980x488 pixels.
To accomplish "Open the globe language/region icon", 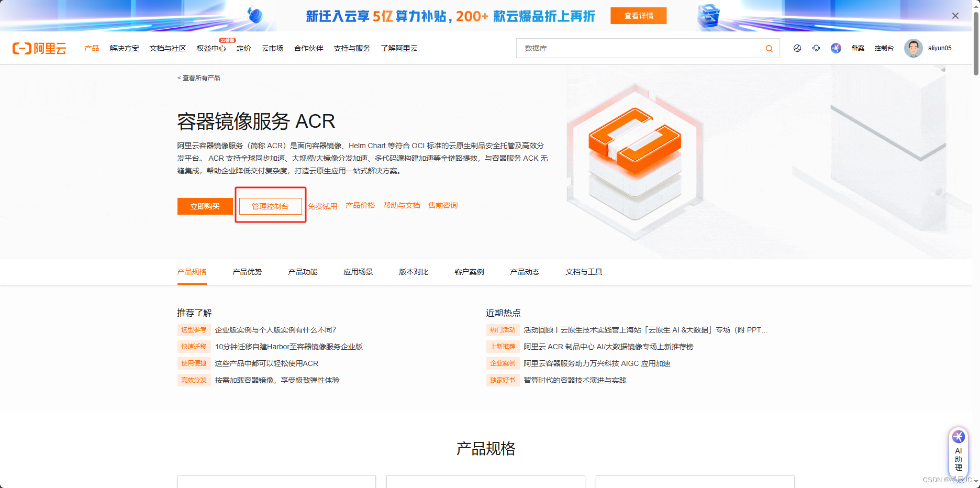I will click(797, 48).
